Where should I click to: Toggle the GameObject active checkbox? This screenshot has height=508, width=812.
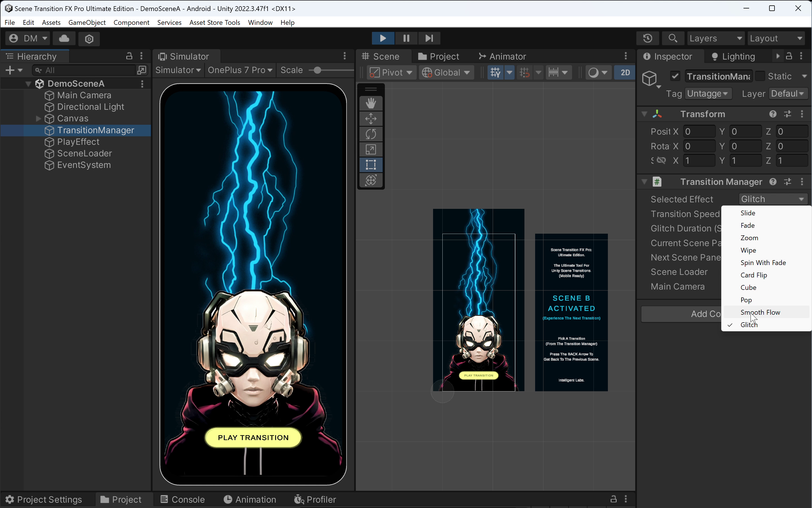click(675, 76)
